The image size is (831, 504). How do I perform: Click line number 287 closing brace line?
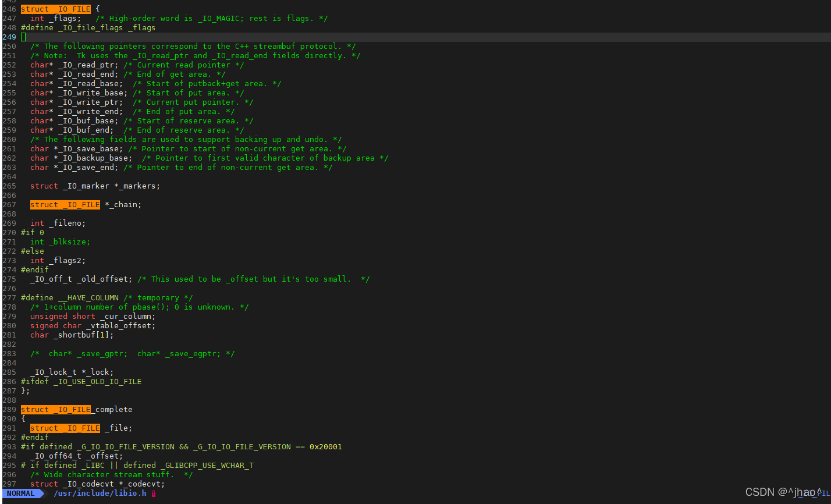click(x=26, y=391)
